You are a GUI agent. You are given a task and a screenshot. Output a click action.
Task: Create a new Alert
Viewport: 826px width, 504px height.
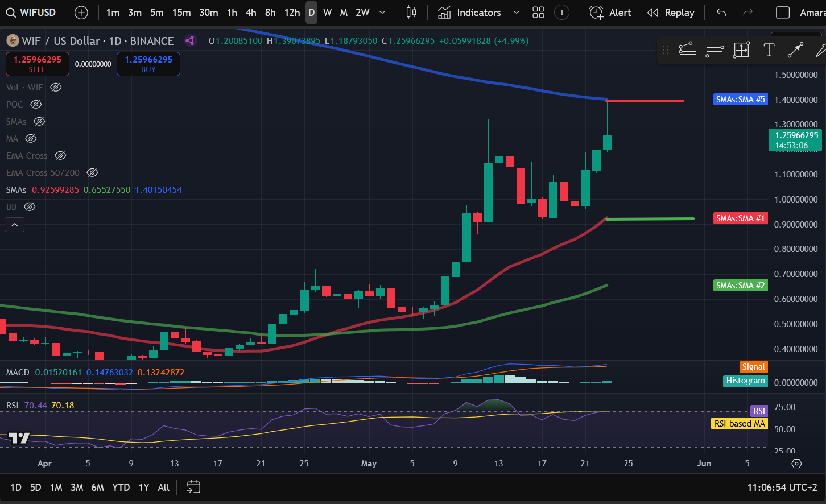(610, 13)
